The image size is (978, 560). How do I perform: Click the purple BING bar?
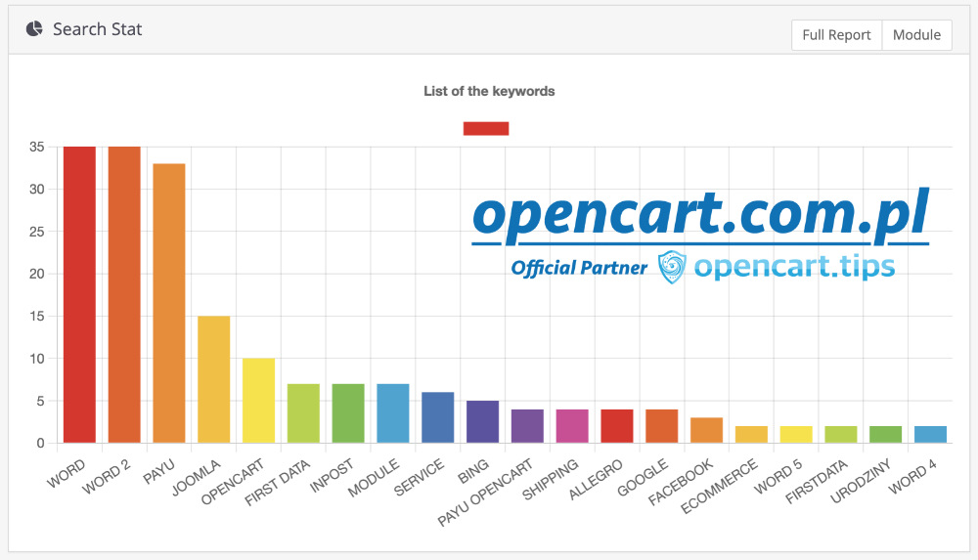483,421
